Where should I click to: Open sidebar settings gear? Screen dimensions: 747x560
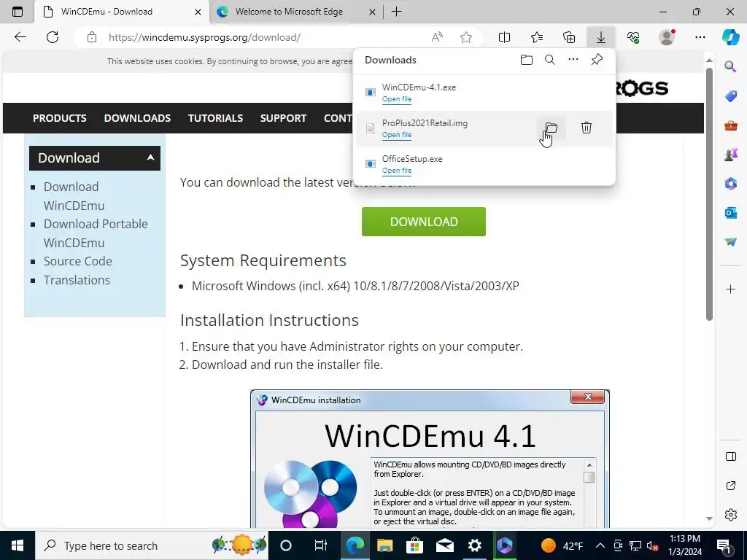point(730,515)
